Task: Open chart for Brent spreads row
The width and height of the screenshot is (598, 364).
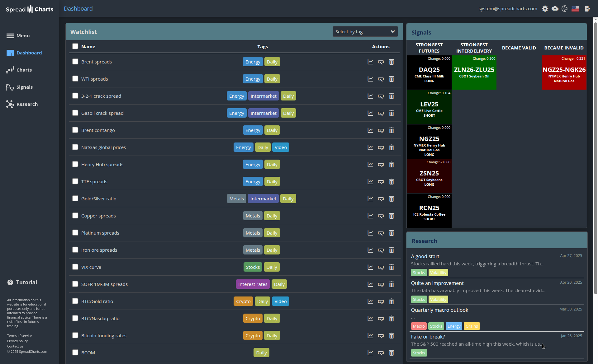Action: point(370,62)
